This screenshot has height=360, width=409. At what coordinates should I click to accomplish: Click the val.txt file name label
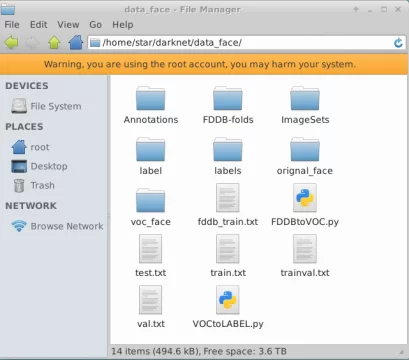tap(151, 324)
